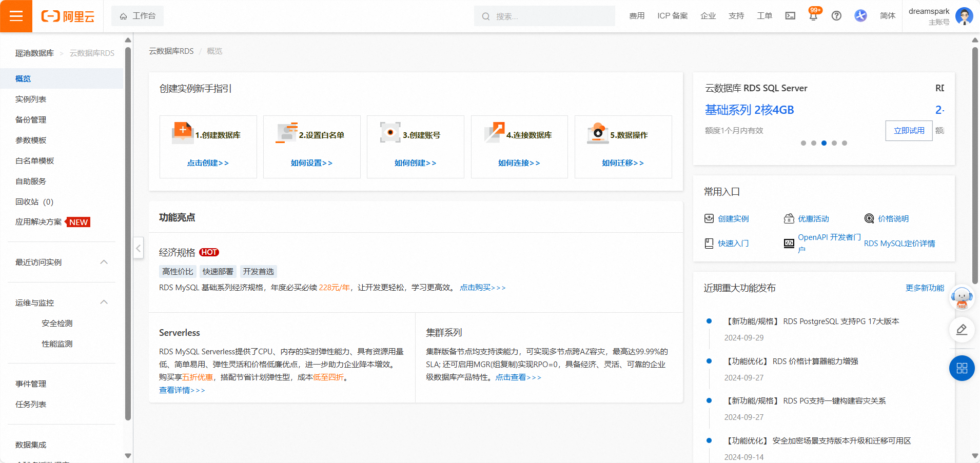Image resolution: width=980 pixels, height=463 pixels.
Task: Click the OpenAPI developer portal icon
Action: pos(789,244)
